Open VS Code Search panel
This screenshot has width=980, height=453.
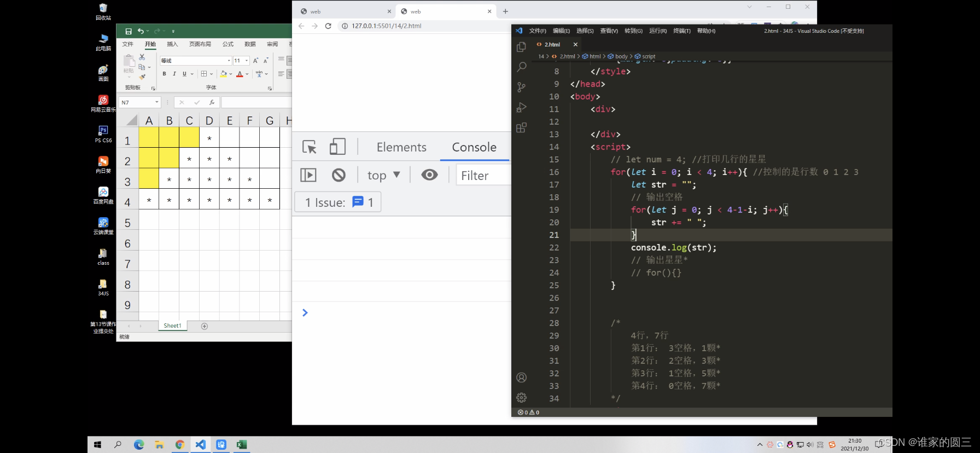pos(522,67)
